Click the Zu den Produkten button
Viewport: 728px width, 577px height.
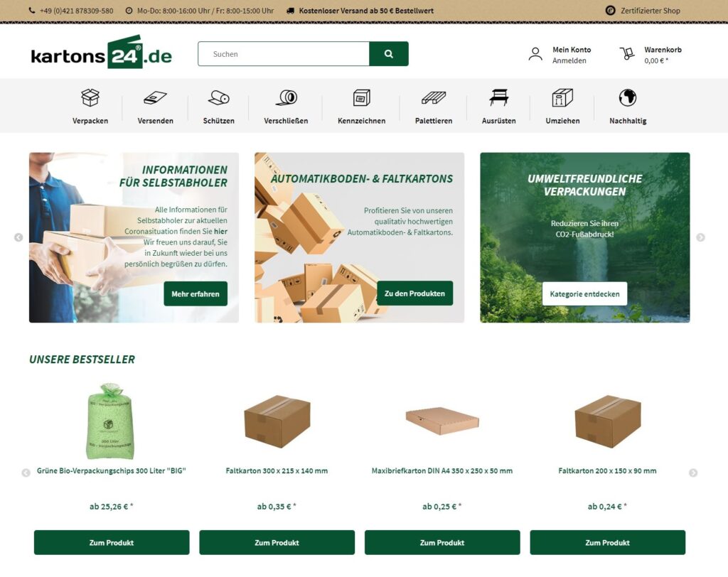pos(414,293)
